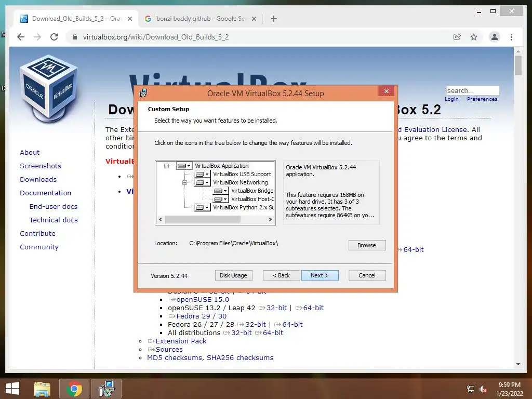Click the site lock icon in address bar
Screen dimensions: 532x399
click(x=75, y=37)
